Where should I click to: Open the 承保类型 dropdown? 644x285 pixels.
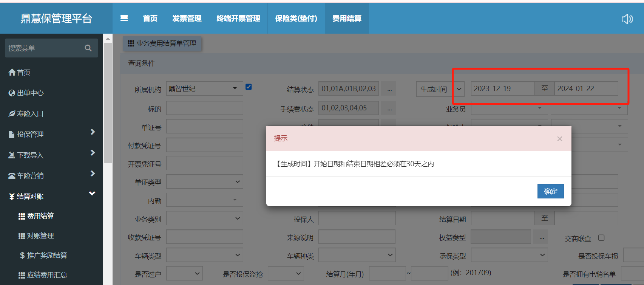point(509,255)
